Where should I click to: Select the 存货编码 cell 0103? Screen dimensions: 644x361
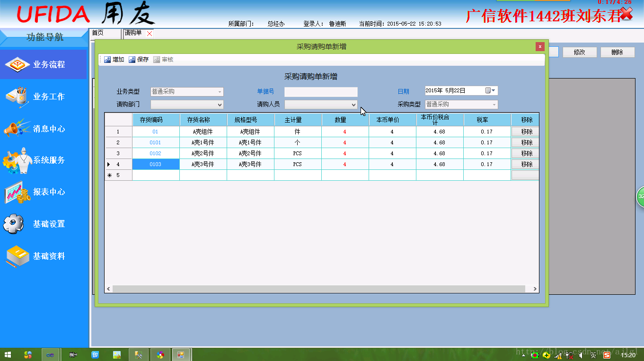click(156, 164)
